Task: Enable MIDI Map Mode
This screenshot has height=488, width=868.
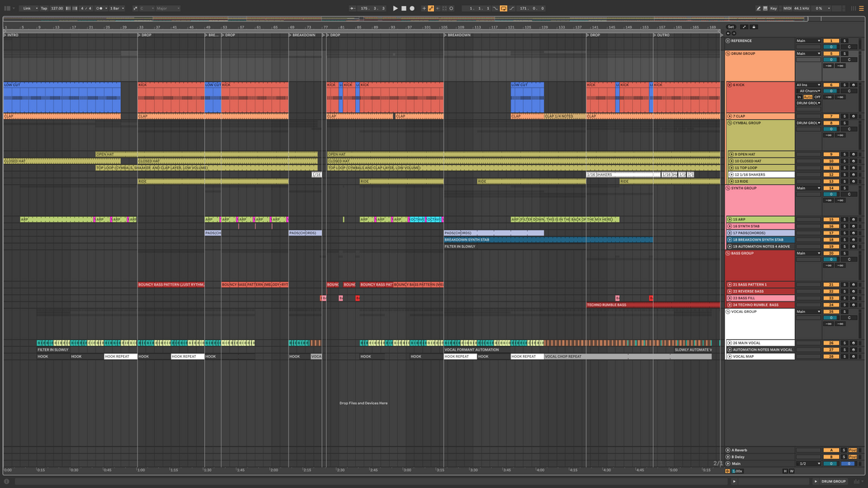Action: point(787,8)
